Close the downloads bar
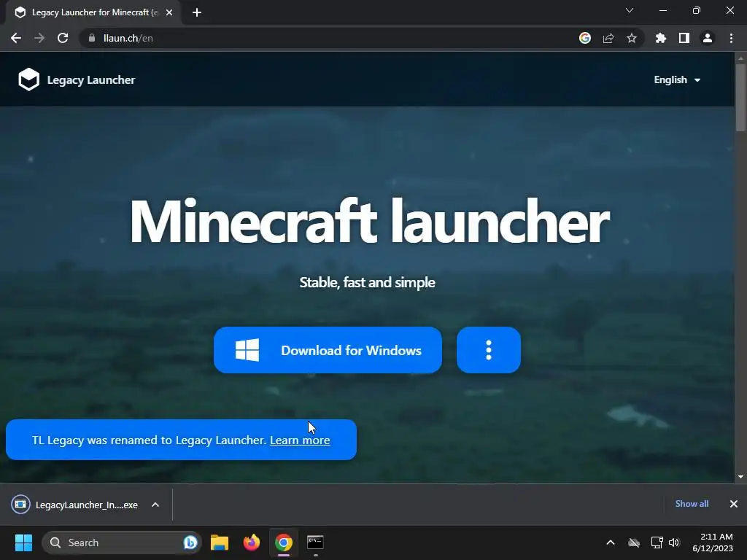Screen dimensions: 747x560 [734, 504]
